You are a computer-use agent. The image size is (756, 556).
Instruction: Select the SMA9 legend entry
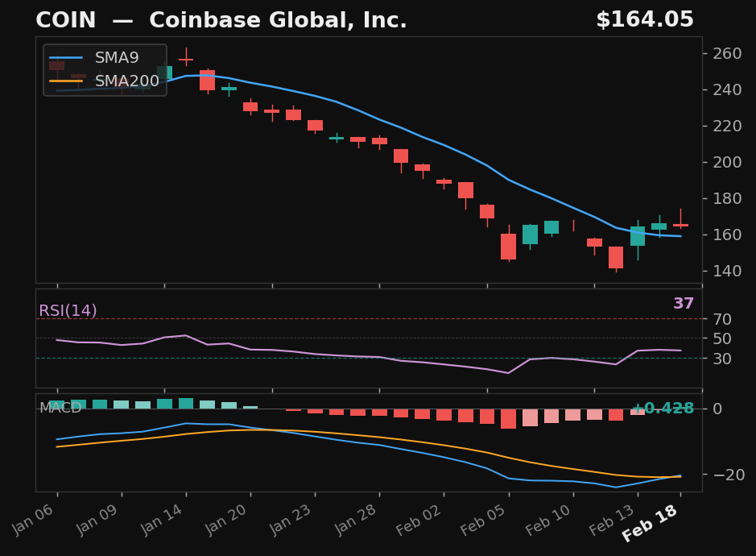pyautogui.click(x=94, y=57)
